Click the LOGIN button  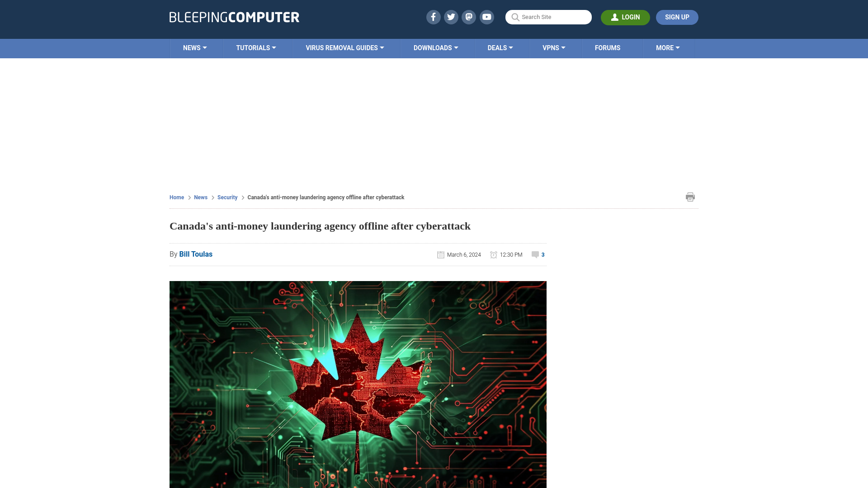pyautogui.click(x=625, y=17)
